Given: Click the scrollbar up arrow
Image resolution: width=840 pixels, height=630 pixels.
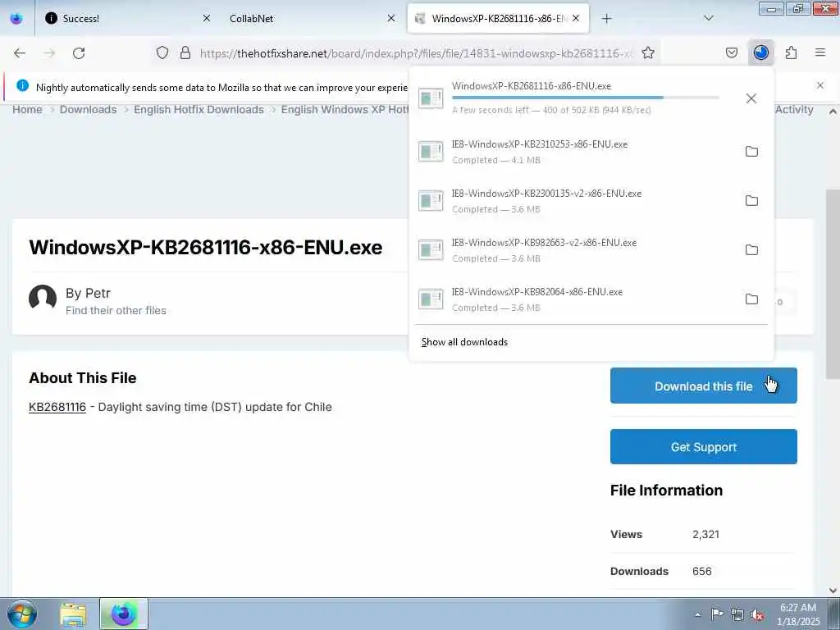Looking at the screenshot, I should (x=833, y=112).
